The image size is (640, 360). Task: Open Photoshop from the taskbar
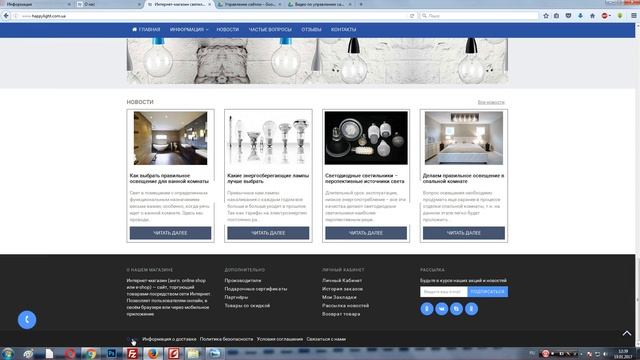111,353
